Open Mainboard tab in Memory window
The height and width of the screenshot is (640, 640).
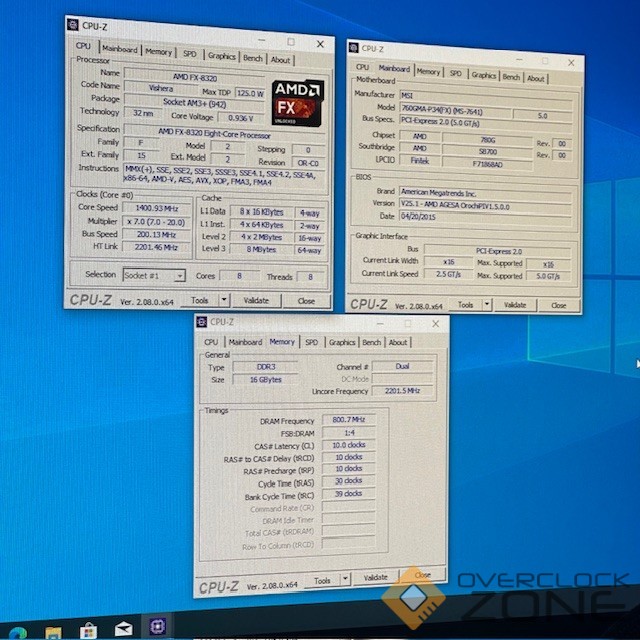pyautogui.click(x=245, y=342)
